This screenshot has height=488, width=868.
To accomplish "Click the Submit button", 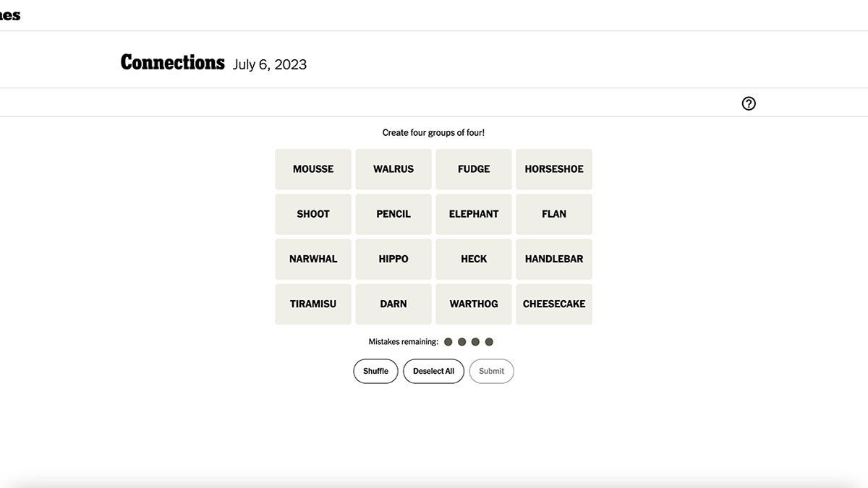I will click(491, 371).
